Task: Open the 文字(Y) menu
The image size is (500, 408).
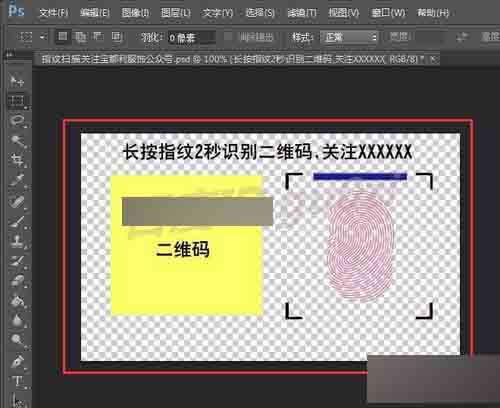Action: (x=217, y=13)
